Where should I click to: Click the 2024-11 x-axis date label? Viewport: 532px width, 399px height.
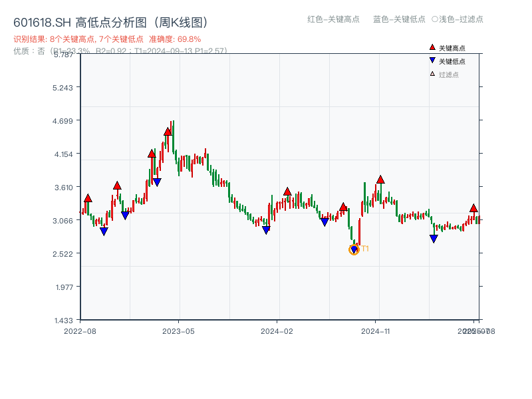[x=376, y=331]
